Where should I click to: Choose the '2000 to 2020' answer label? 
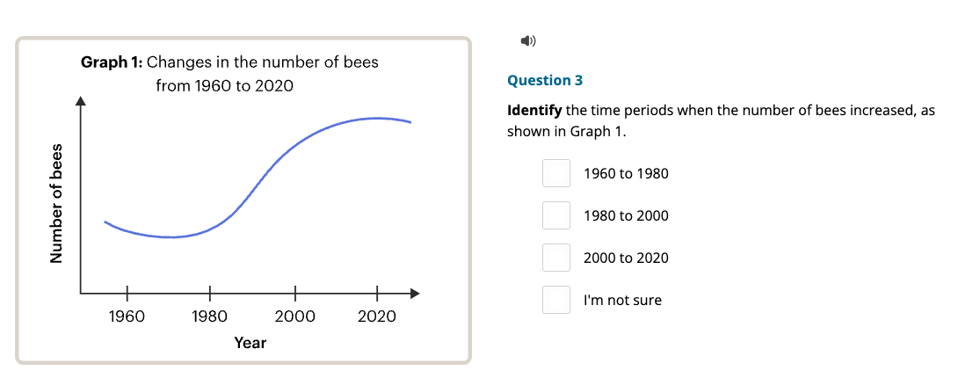point(626,258)
